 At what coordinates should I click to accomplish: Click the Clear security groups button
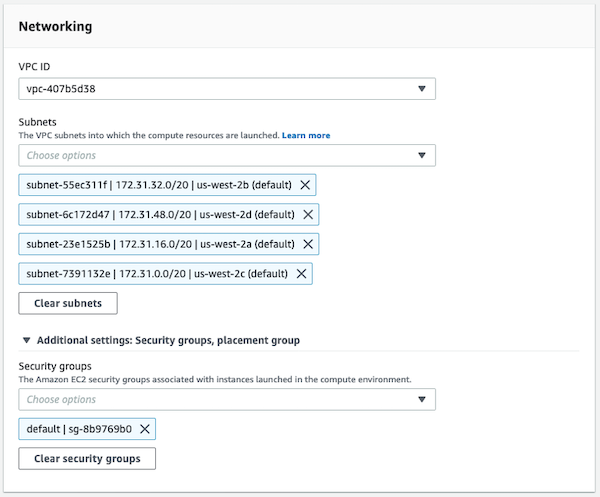(87, 459)
